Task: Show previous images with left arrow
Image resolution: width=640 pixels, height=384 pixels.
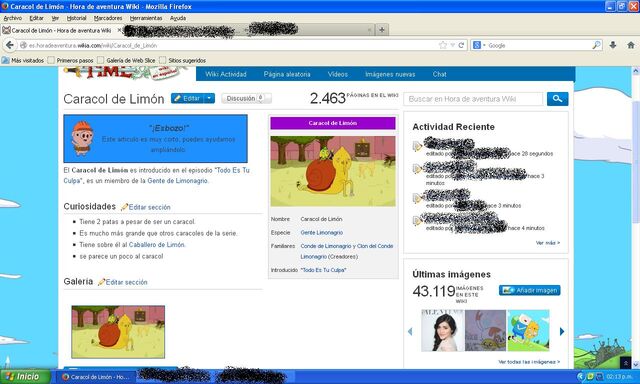Action: 410,331
